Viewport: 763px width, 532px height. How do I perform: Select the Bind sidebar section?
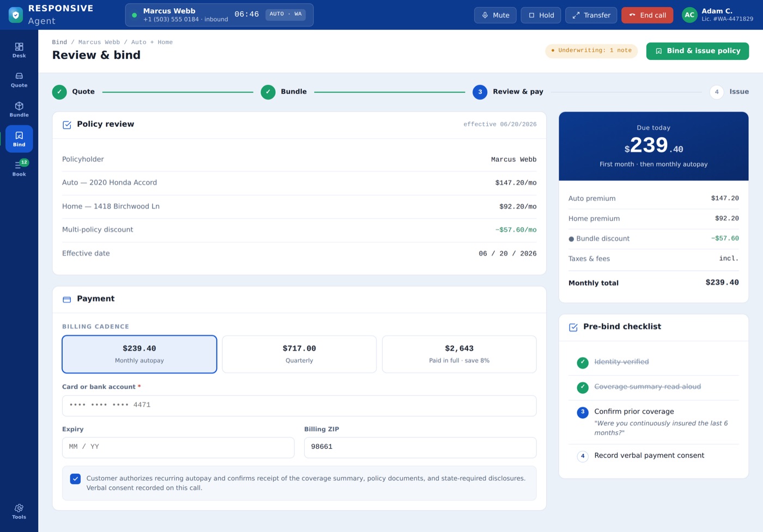pyautogui.click(x=19, y=139)
